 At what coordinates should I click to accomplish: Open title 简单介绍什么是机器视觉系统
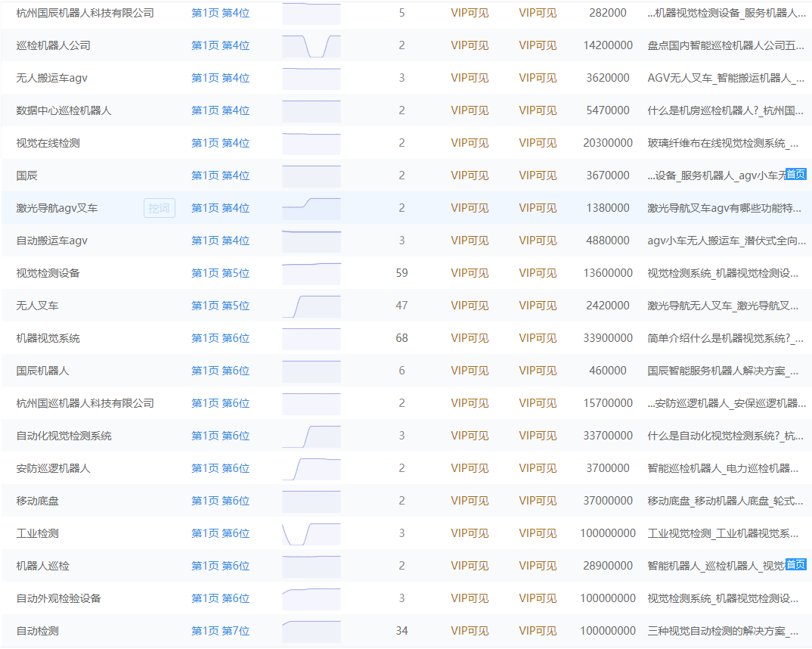[726, 338]
